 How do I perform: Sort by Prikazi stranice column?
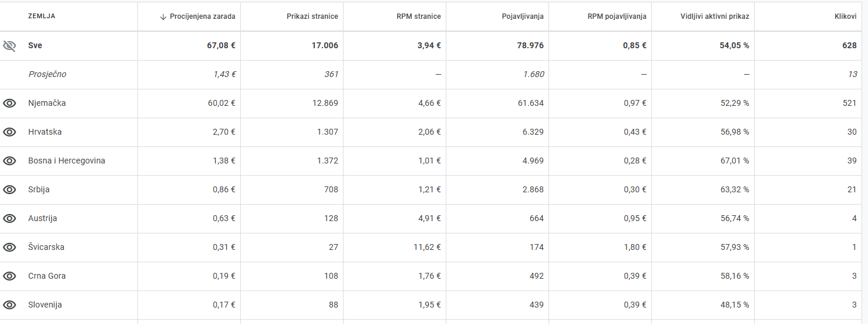[312, 16]
